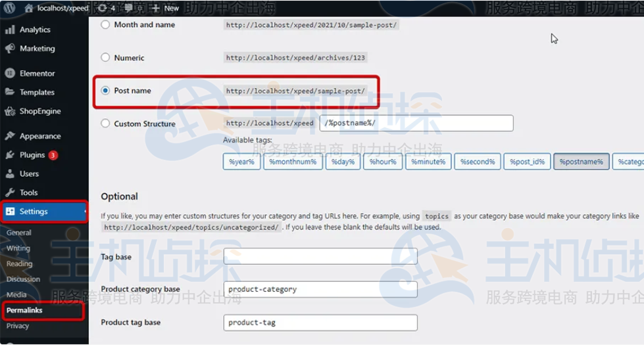
Task: Insert the %hour% tag
Action: [383, 162]
